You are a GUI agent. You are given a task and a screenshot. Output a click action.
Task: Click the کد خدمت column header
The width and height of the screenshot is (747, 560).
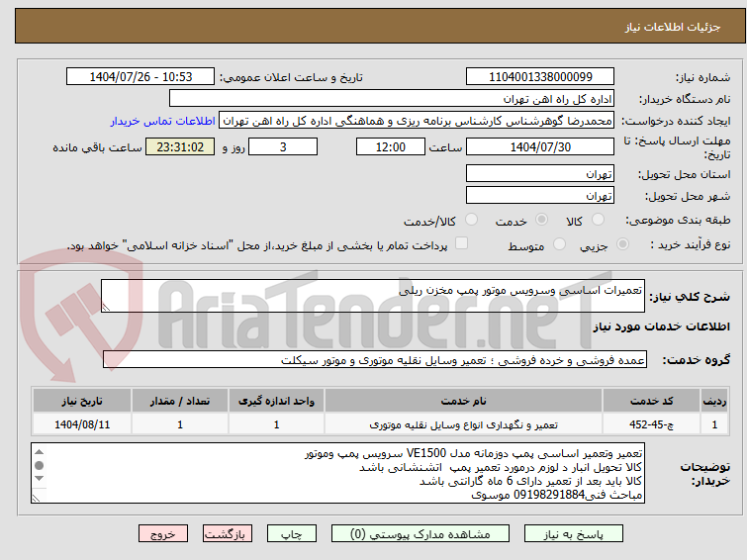tap(651, 401)
